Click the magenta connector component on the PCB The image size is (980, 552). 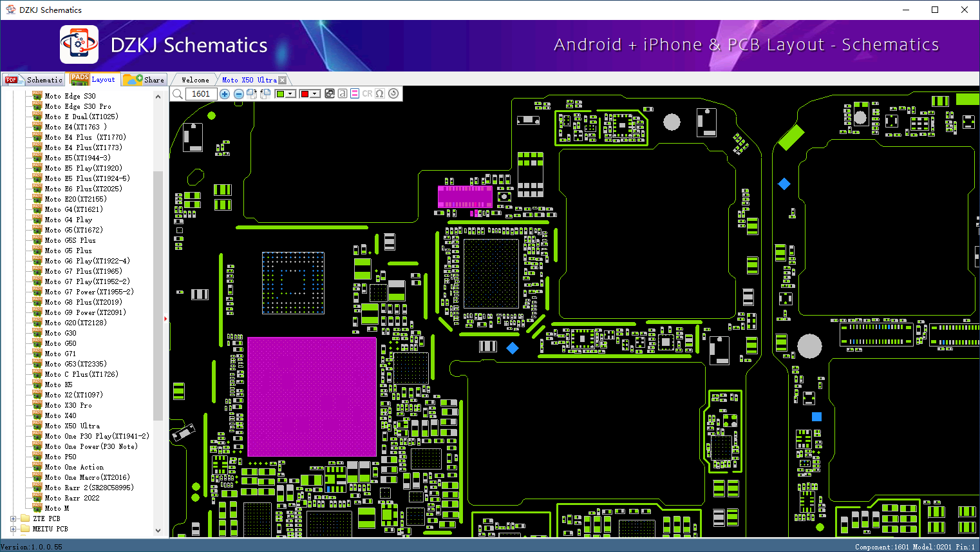465,196
